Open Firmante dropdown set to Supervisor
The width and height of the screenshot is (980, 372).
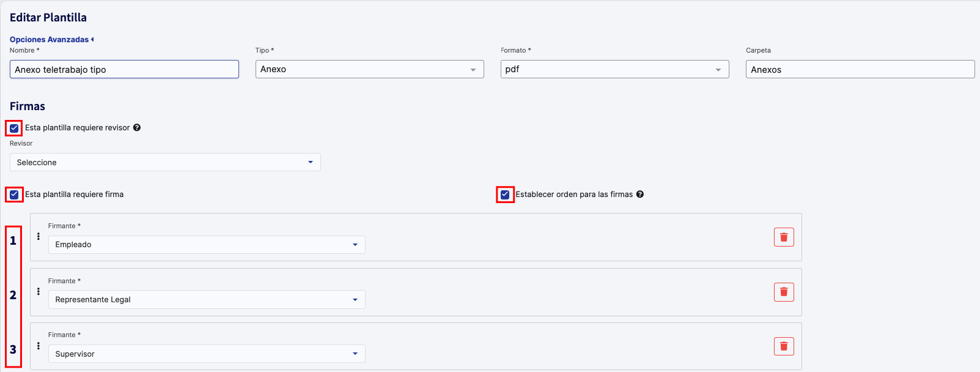point(207,354)
